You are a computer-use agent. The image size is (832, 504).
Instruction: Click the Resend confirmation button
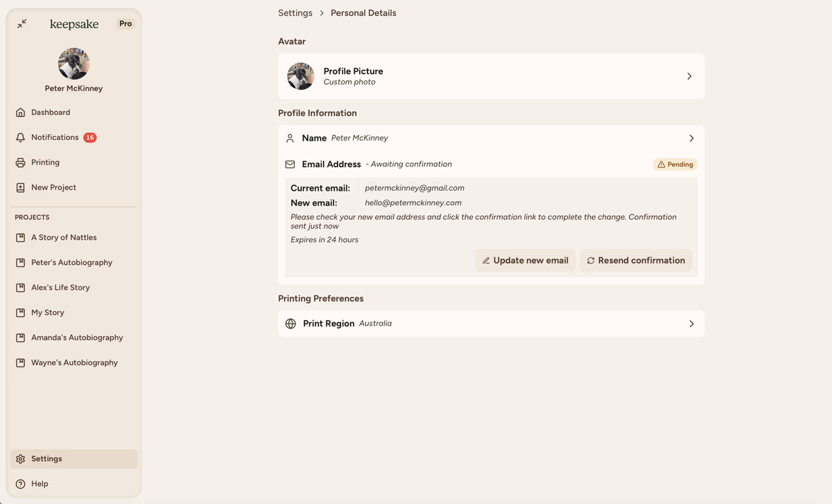click(636, 261)
